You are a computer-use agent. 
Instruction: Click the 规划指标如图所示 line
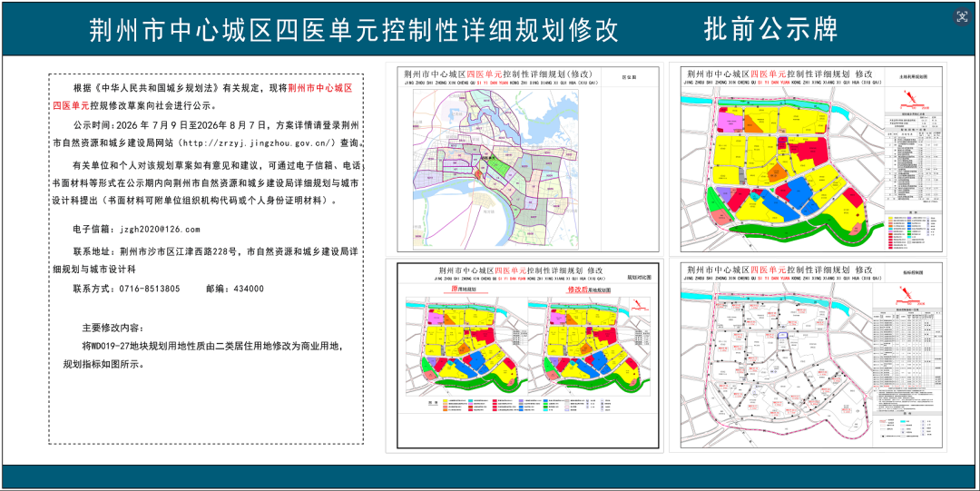tap(103, 364)
